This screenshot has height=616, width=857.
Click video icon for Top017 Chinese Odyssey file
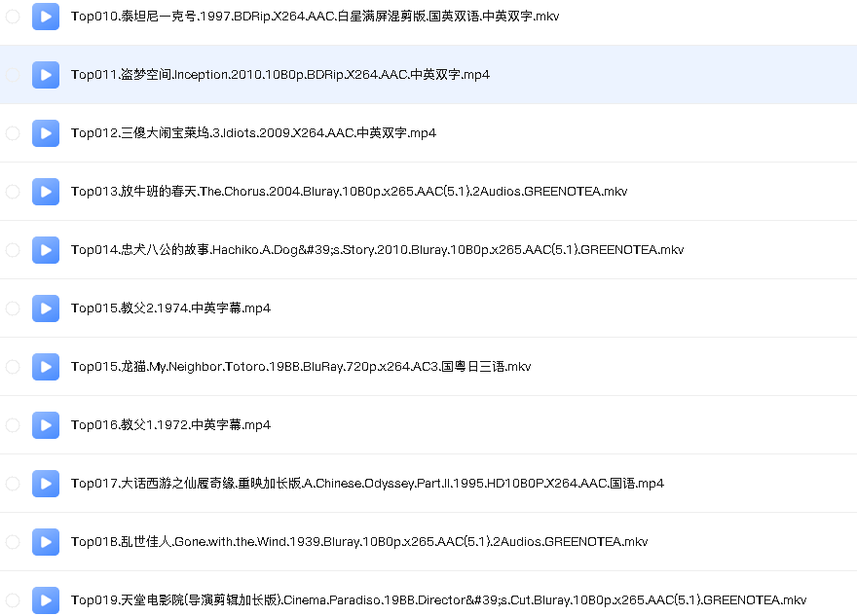[x=46, y=484]
